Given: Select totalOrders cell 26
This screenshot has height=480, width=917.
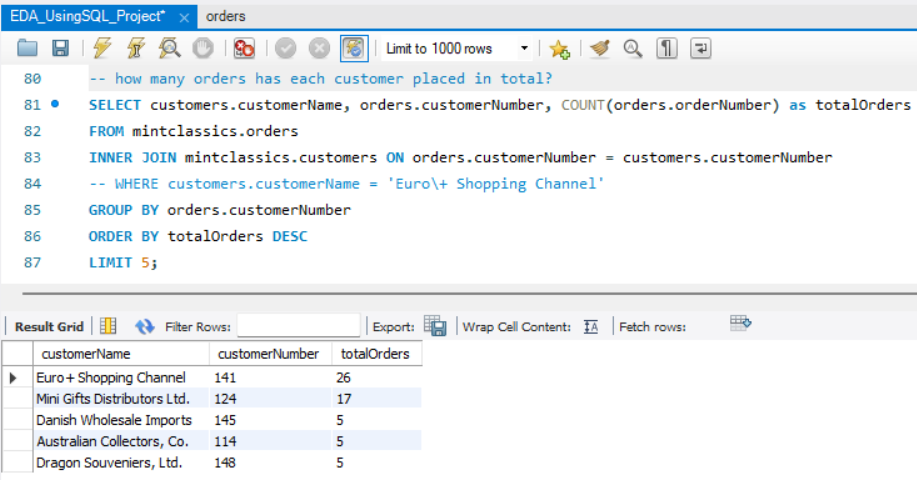Looking at the screenshot, I should (377, 378).
